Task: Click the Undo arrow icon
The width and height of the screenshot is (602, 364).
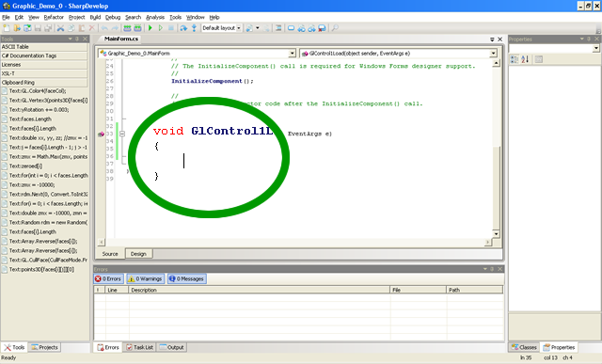Action: (104, 28)
